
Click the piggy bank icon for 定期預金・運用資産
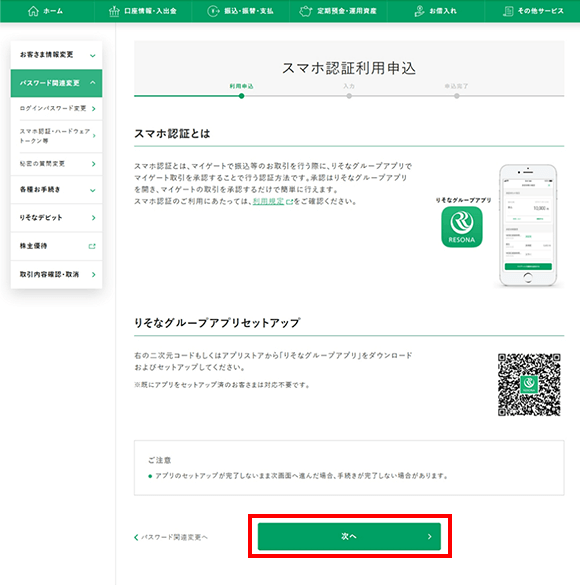(305, 11)
